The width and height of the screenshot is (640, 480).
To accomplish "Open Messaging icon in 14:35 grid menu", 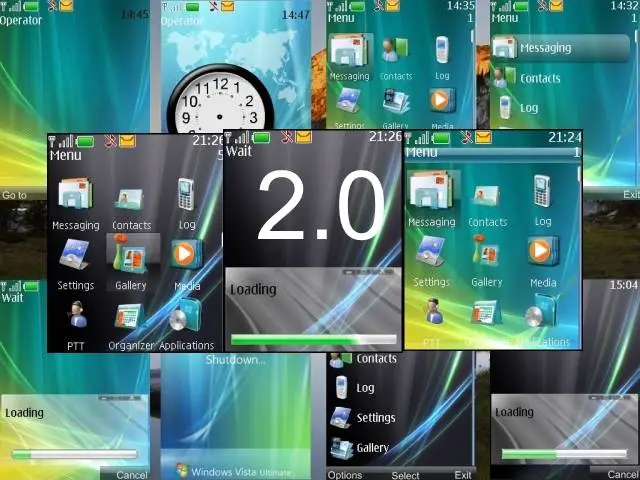I will pyautogui.click(x=349, y=51).
